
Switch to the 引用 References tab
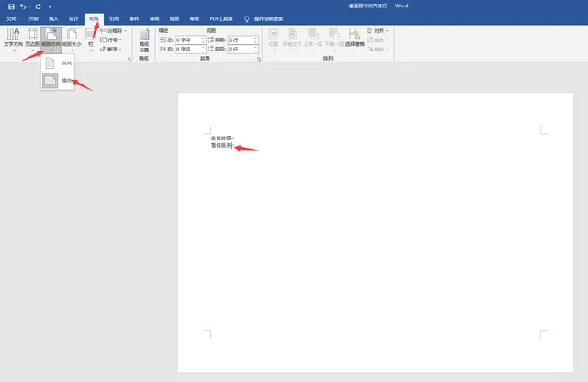click(x=114, y=18)
